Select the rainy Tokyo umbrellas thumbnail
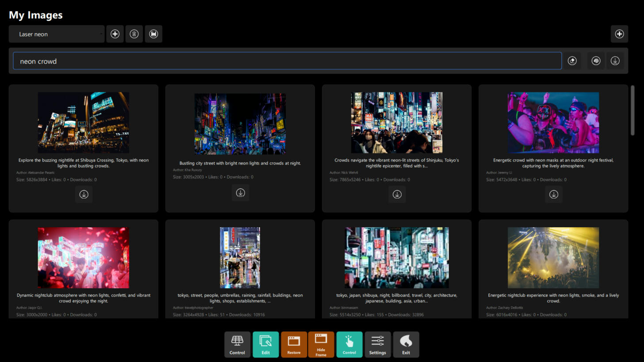The image size is (644, 362). [x=240, y=258]
